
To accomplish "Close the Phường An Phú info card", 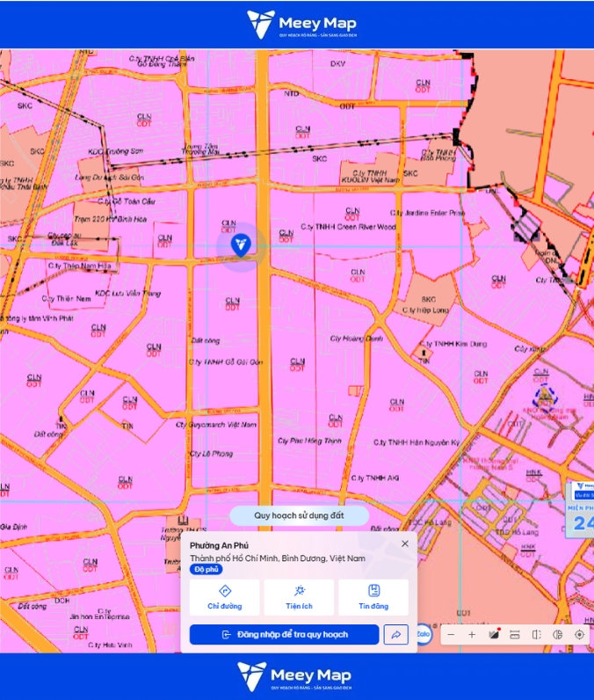I will coord(405,543).
